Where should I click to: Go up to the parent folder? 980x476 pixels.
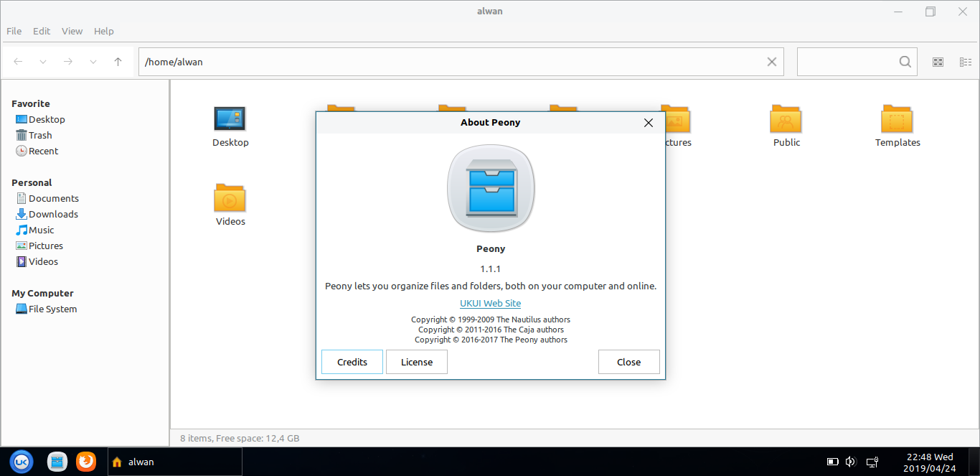tap(118, 62)
